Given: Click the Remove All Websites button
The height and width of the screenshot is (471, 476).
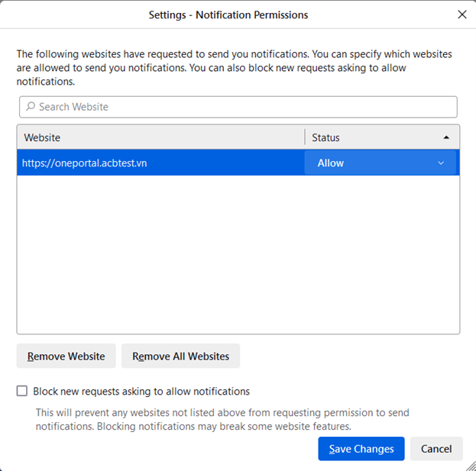Looking at the screenshot, I should tap(180, 356).
